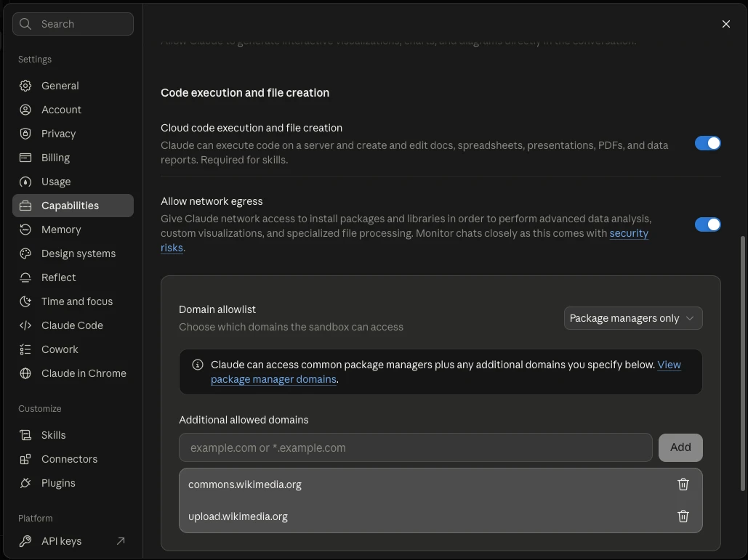
Task: Select the Memory settings page
Action: coord(73,230)
